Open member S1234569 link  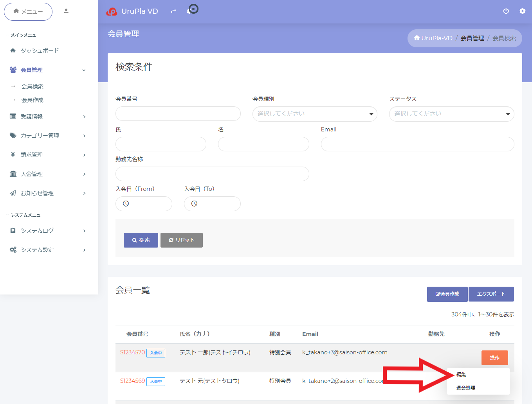132,381
